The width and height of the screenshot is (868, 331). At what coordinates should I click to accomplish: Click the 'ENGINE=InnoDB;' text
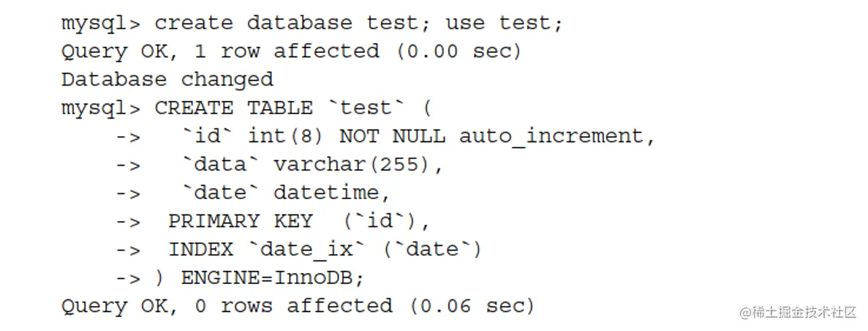tap(272, 278)
